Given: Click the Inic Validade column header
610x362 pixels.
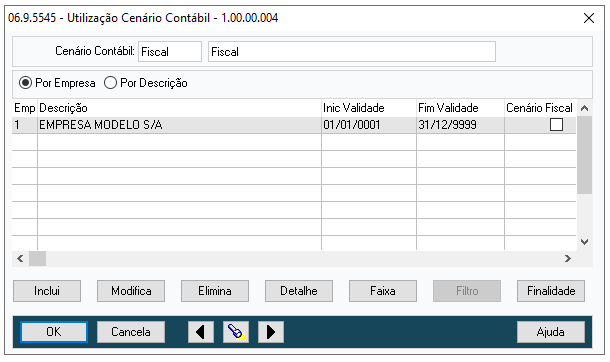Looking at the screenshot, I should (x=369, y=108).
